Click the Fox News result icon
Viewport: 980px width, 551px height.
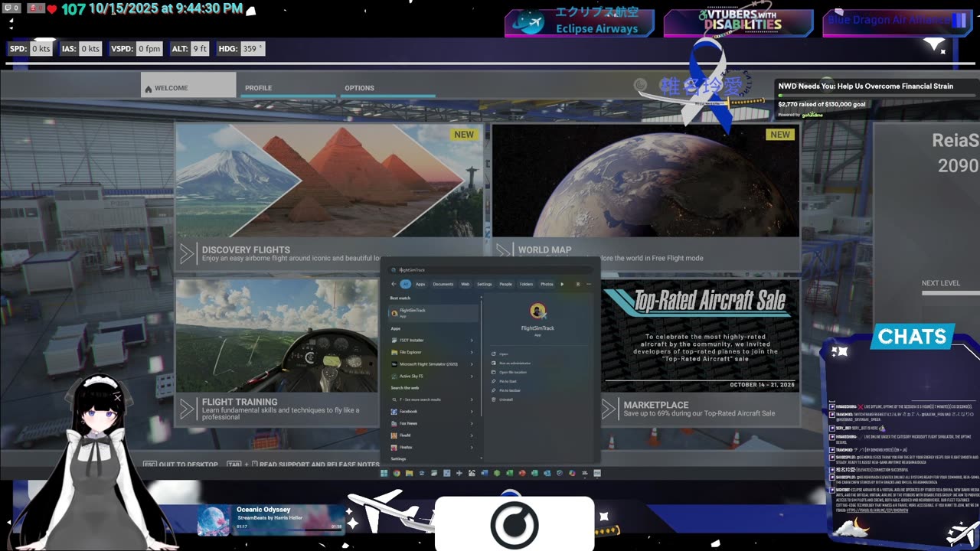tap(394, 423)
